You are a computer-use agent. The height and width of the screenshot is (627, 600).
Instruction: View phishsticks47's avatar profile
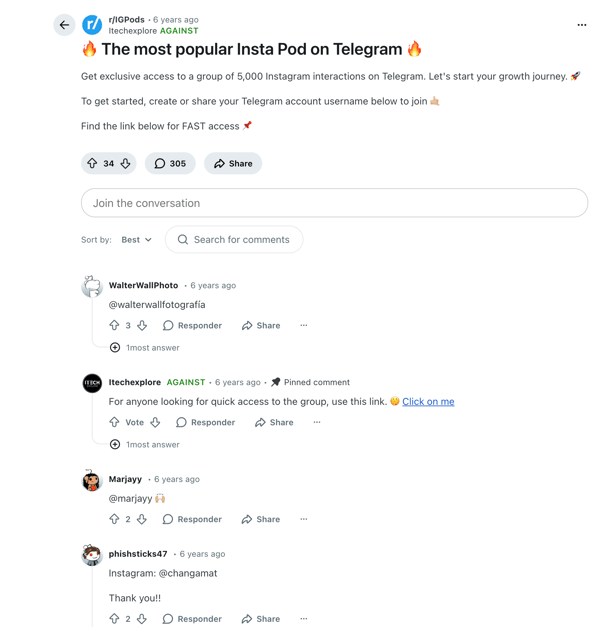92,555
